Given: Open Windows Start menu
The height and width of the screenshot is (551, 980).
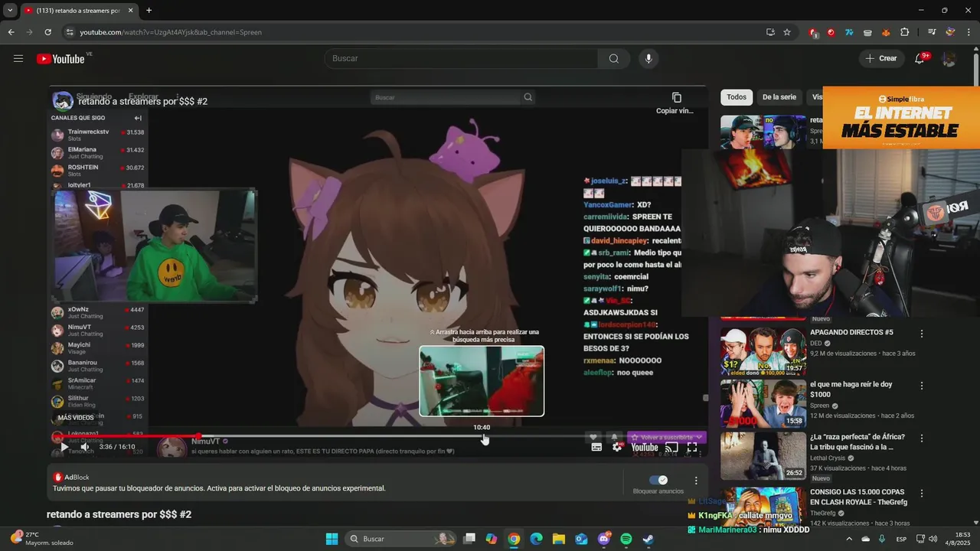Looking at the screenshot, I should coord(332,539).
